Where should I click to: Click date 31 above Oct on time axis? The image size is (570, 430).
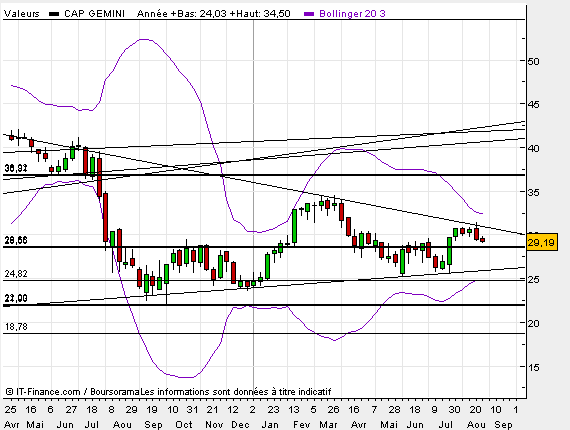[192, 410]
